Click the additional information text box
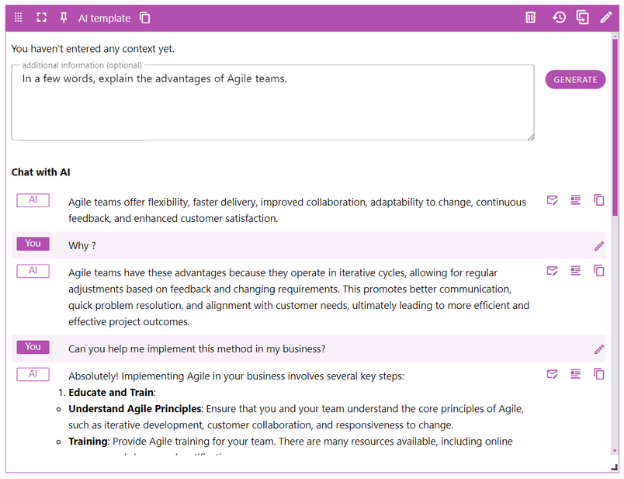Screen dimensions: 624x479 pyautogui.click(x=272, y=105)
